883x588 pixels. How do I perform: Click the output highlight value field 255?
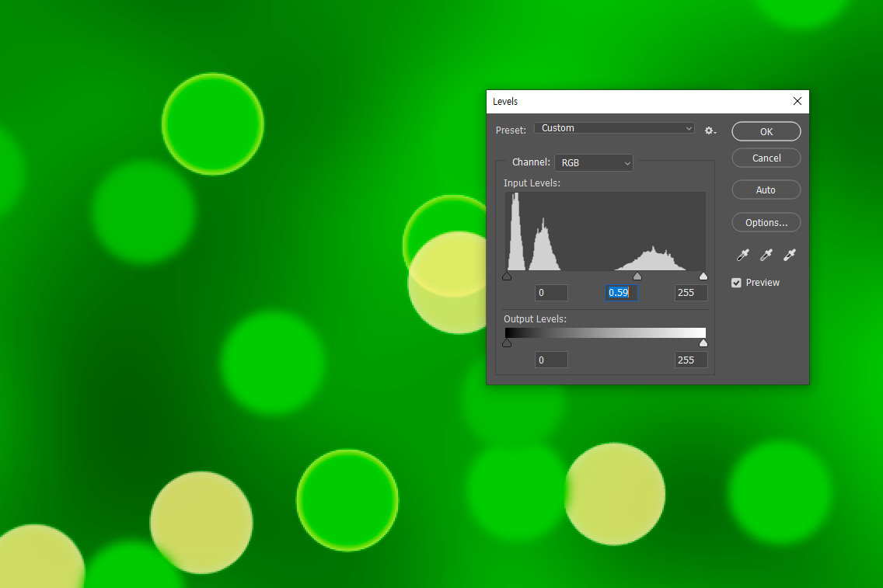click(x=691, y=360)
